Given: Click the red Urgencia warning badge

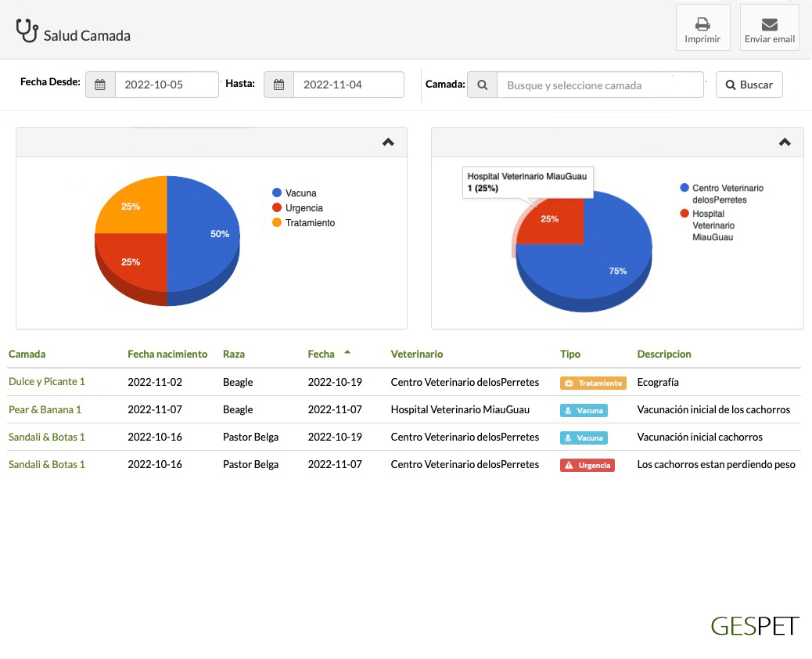Looking at the screenshot, I should [587, 465].
